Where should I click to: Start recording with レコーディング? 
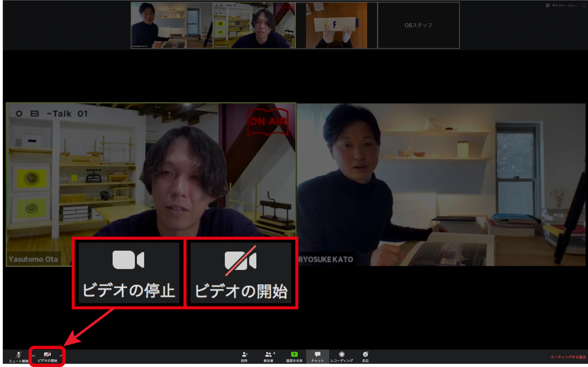tap(342, 357)
